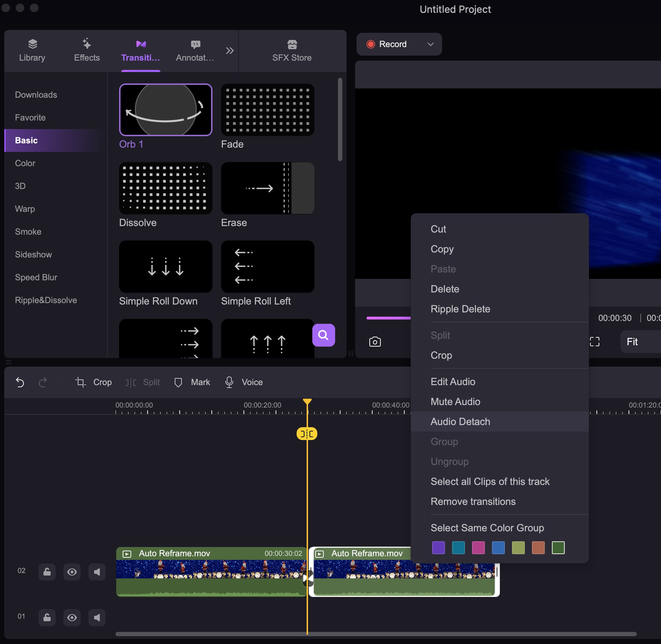Pick the pink color group swatch

click(x=478, y=547)
